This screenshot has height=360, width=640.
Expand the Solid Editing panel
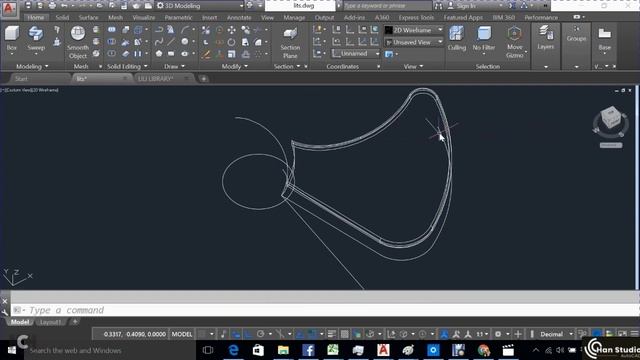coord(127,66)
